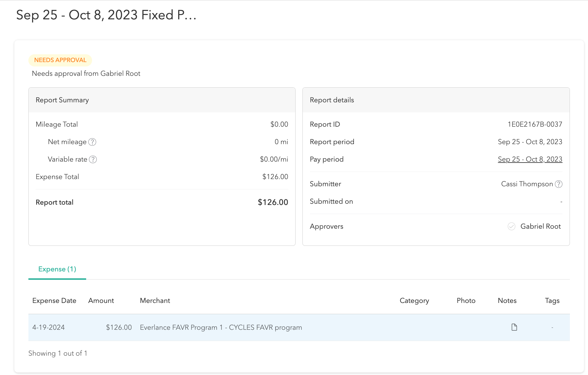Open the Net mileage help tooltip icon
The width and height of the screenshot is (588, 375).
point(92,142)
